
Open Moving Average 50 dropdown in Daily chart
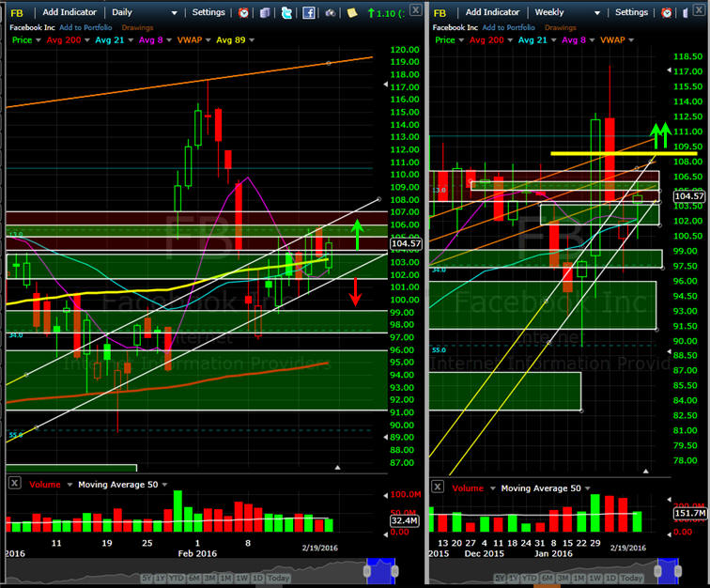[165, 485]
